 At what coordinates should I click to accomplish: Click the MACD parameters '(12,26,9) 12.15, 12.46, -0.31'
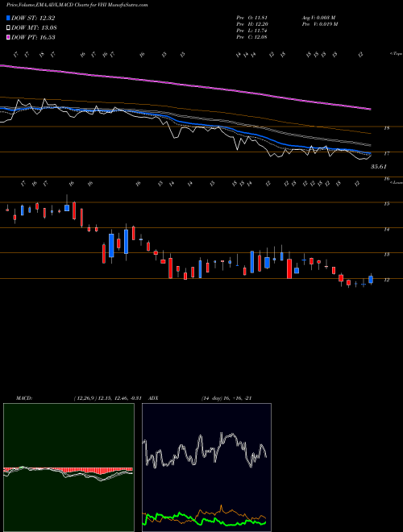click(107, 398)
